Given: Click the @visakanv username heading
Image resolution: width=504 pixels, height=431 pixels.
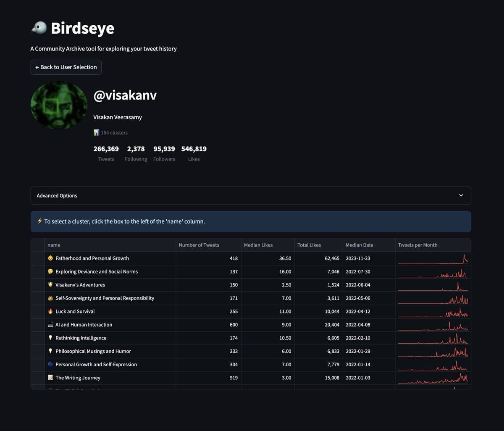Looking at the screenshot, I should pyautogui.click(x=125, y=95).
